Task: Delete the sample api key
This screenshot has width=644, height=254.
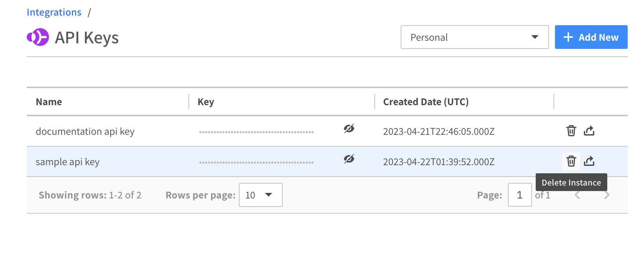Action: pyautogui.click(x=571, y=161)
